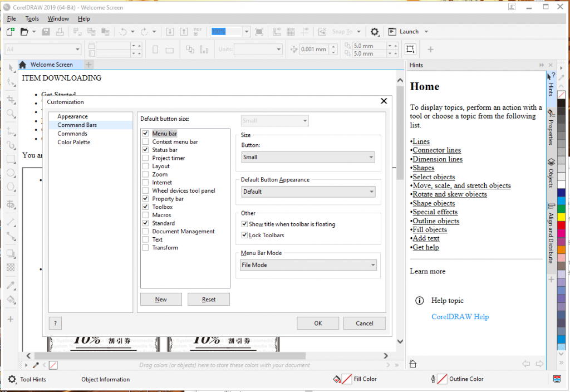
Task: Click the zoom level 100% field
Action: coord(226,32)
